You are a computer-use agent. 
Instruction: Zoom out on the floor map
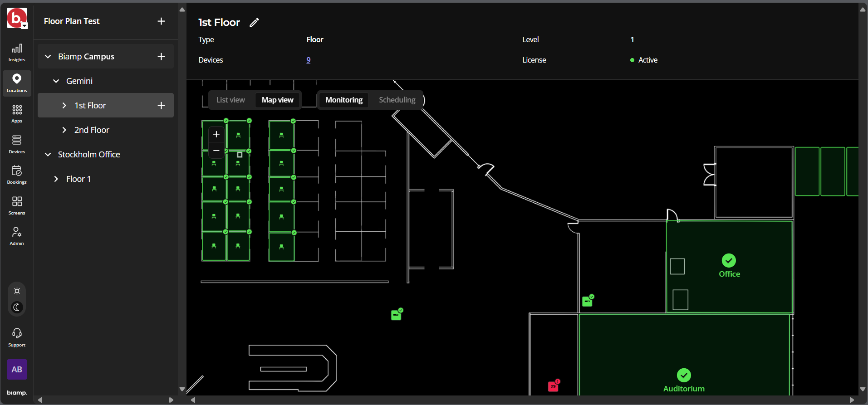click(x=216, y=151)
